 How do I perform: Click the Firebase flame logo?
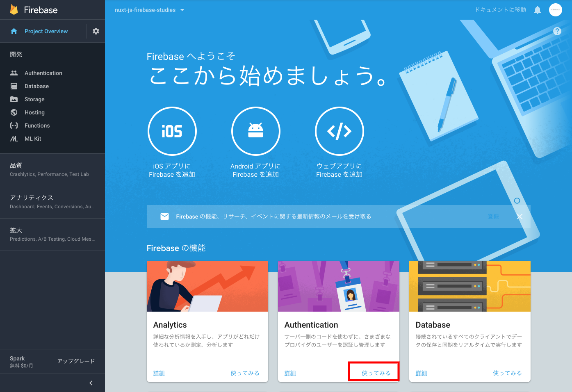coord(14,9)
